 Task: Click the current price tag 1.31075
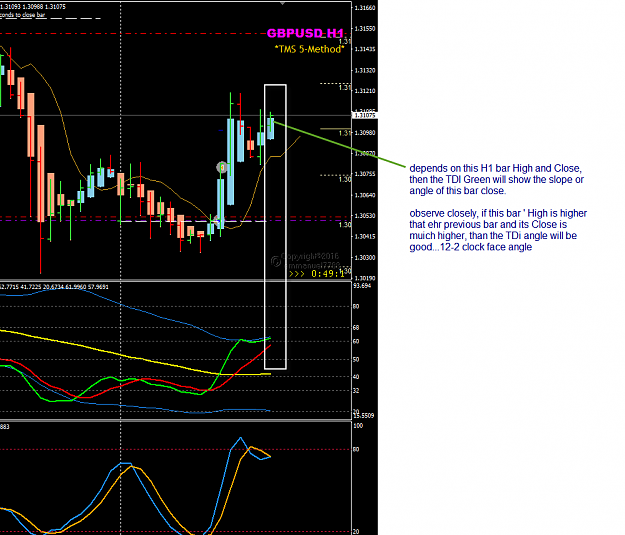(x=364, y=115)
